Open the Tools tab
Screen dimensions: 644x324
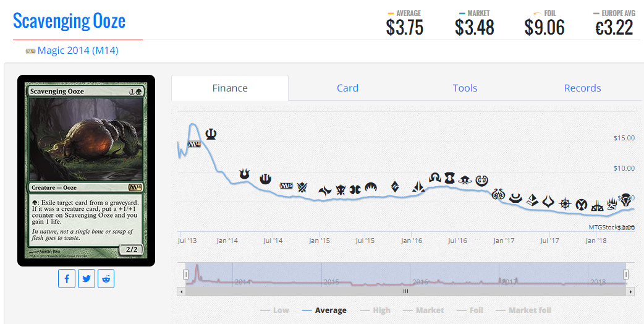[465, 88]
